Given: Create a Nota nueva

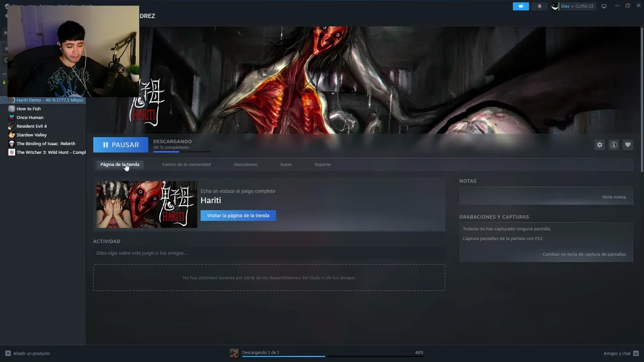Looking at the screenshot, I should click(x=614, y=197).
